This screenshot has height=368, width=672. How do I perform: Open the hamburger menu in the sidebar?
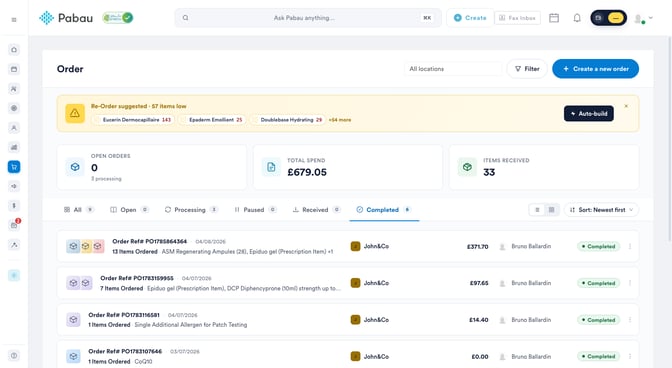click(x=14, y=20)
